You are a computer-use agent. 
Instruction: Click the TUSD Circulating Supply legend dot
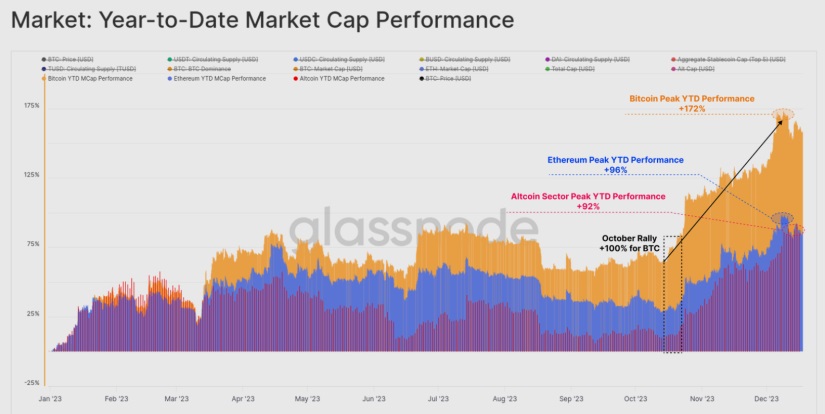[x=42, y=68]
